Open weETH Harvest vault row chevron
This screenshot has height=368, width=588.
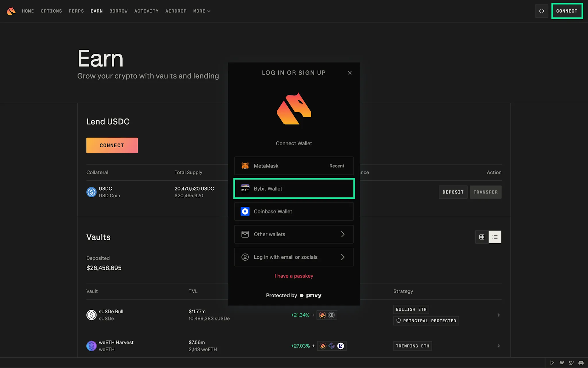[x=499, y=346]
